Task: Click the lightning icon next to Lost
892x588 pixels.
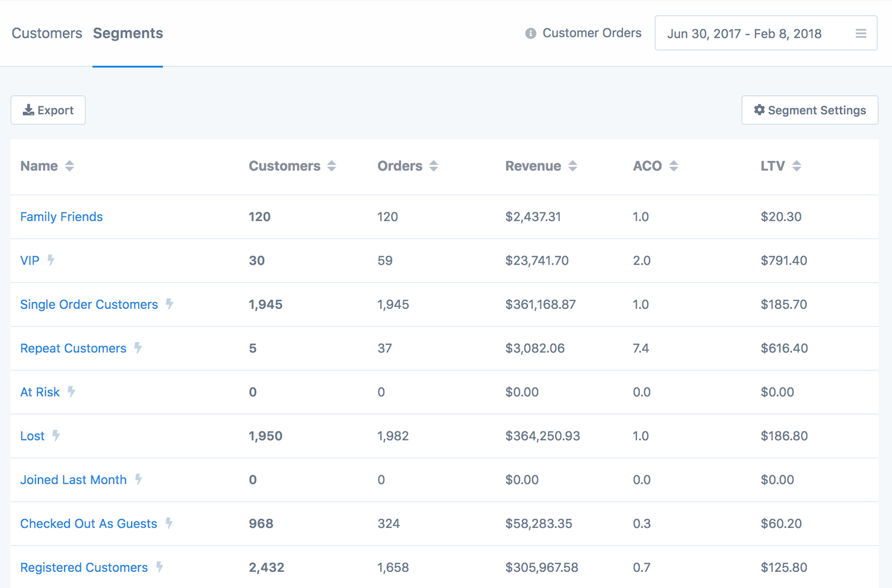Action: (x=56, y=435)
